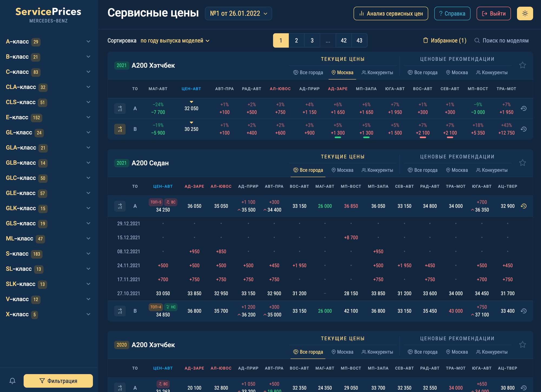The width and height of the screenshot is (541, 392).
Task: Select Все города current prices tab, 2021 Хэтчбек
Action: (x=308, y=72)
